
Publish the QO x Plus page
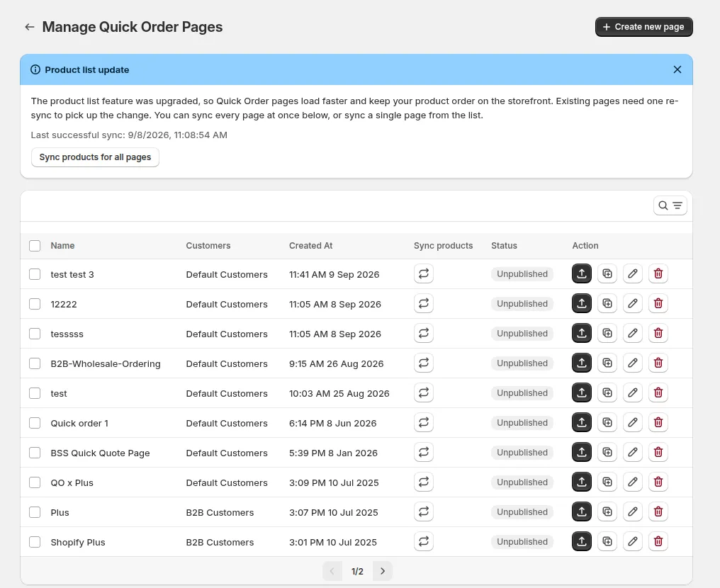pos(581,482)
